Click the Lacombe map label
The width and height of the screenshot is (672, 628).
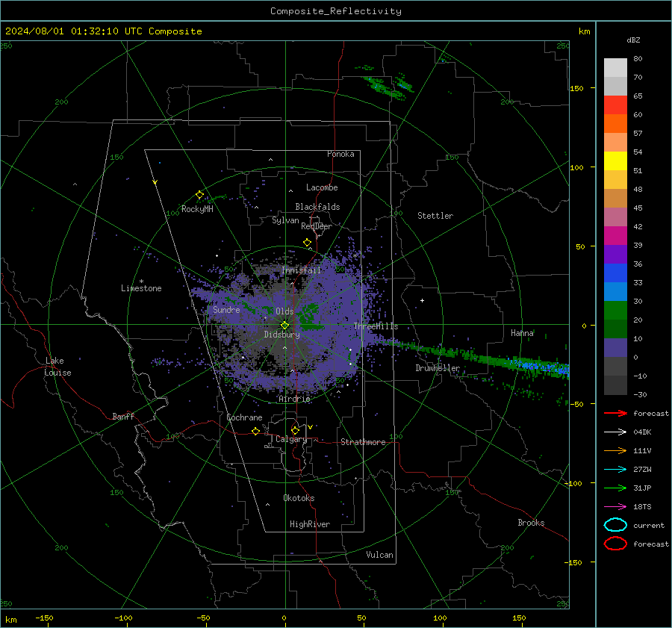click(322, 187)
